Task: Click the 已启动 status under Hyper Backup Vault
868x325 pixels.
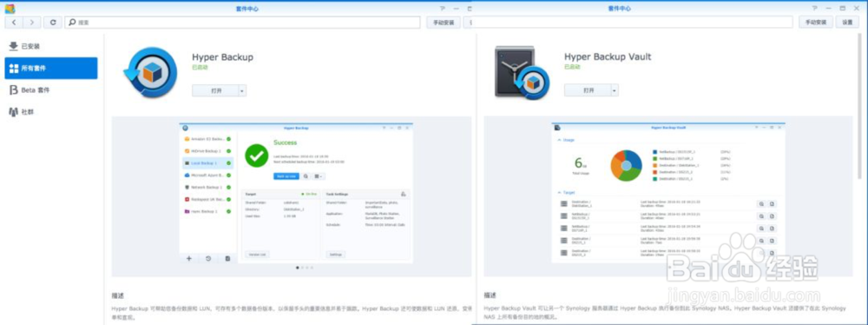Action: (x=572, y=67)
